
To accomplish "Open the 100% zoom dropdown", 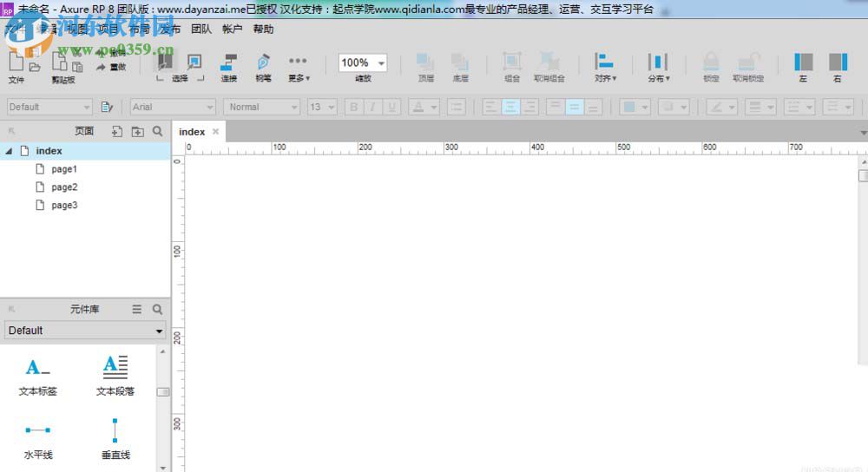I will (x=381, y=63).
